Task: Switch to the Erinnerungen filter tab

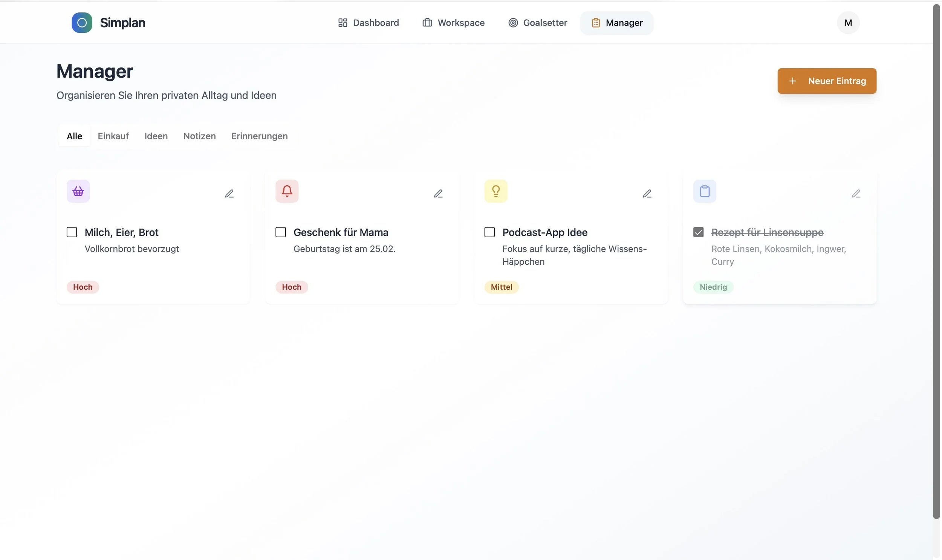Action: [259, 136]
